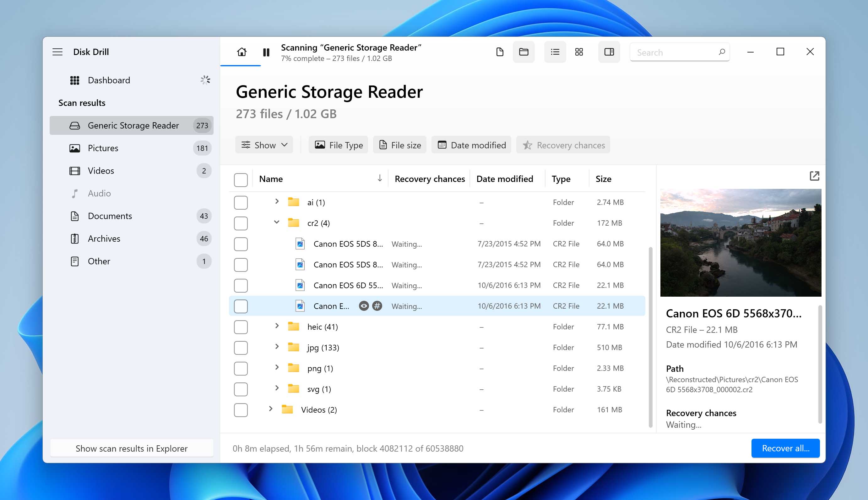The width and height of the screenshot is (868, 500).
Task: Click the eye preview icon on selected file
Action: (x=364, y=306)
